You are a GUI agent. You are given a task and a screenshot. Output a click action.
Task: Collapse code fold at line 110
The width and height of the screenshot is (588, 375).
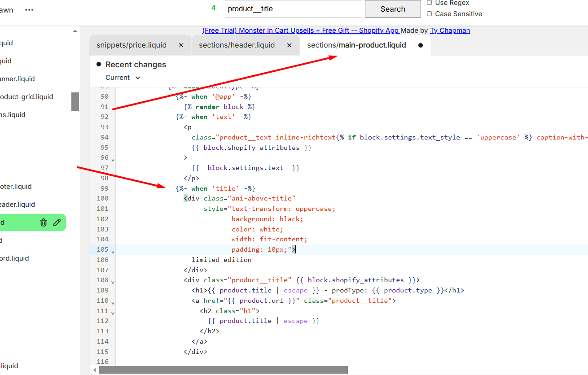click(x=113, y=303)
